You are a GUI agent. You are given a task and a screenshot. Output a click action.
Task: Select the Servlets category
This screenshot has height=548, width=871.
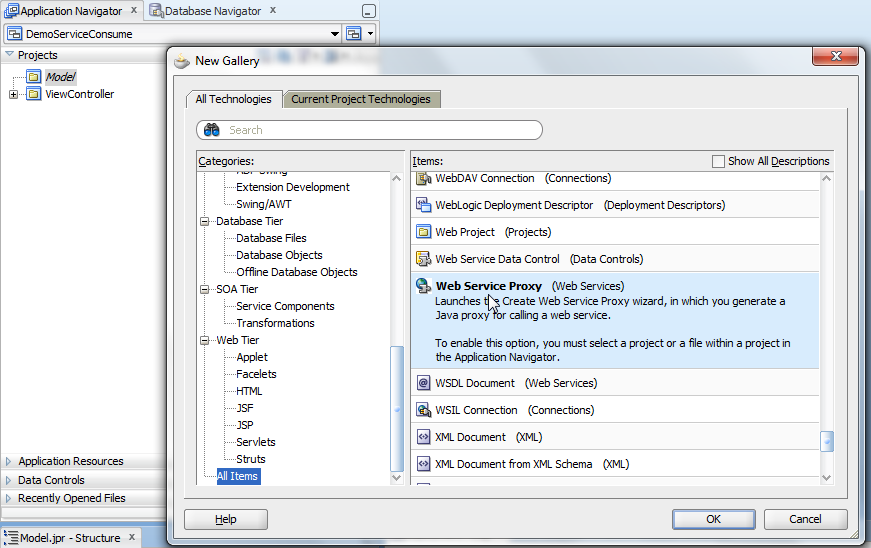[256, 442]
